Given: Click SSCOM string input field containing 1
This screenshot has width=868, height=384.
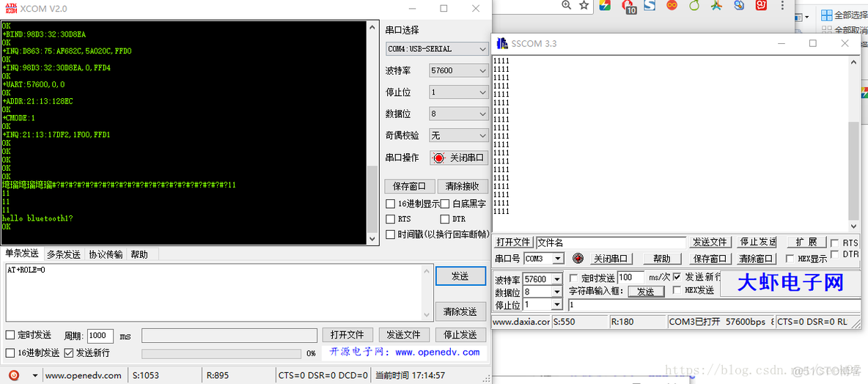Looking at the screenshot, I should pos(715,305).
